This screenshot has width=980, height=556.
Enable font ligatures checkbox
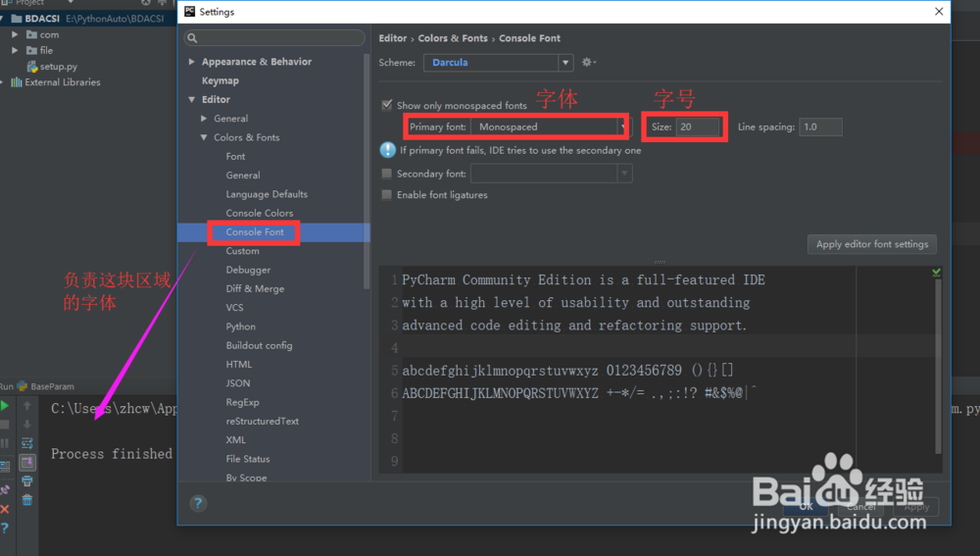point(387,194)
